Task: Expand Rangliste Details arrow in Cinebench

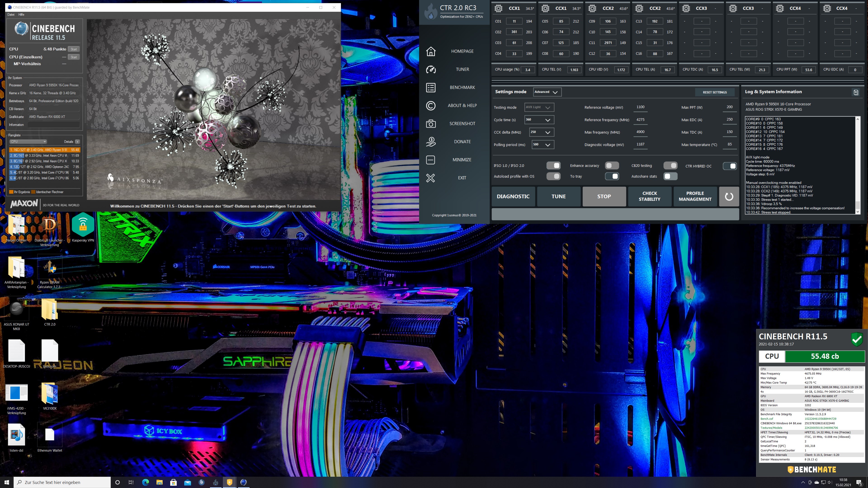Action: (78, 142)
